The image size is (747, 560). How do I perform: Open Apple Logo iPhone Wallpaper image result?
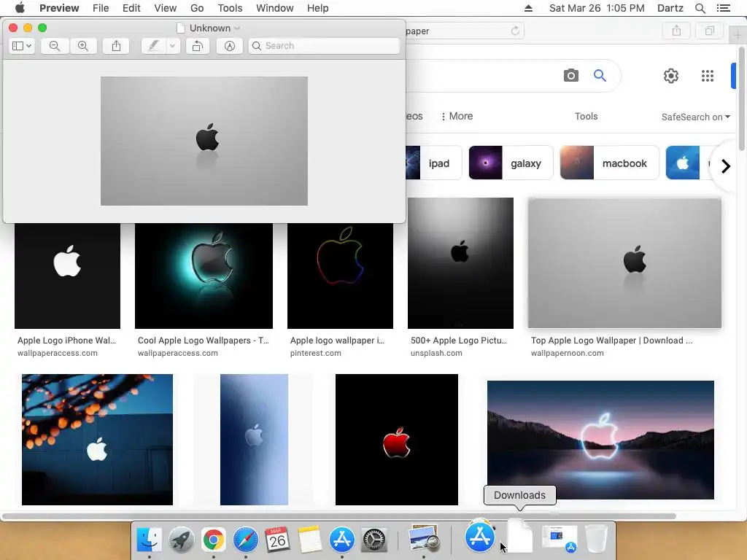tap(67, 276)
